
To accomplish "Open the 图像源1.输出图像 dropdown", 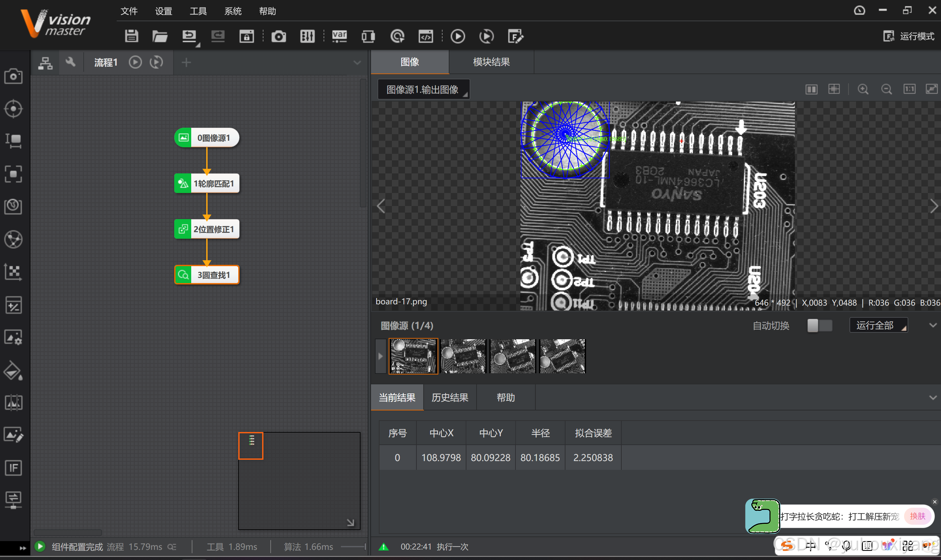I will (423, 89).
